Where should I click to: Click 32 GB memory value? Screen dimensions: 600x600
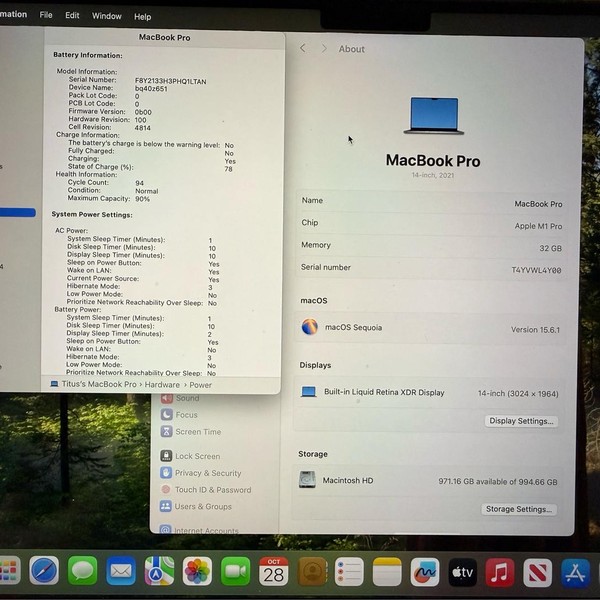click(551, 248)
